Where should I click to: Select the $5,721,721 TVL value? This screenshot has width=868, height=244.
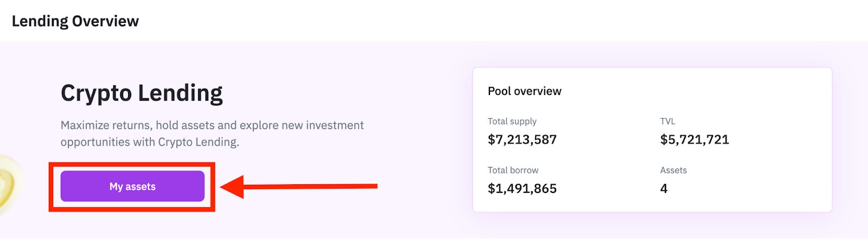pos(694,140)
